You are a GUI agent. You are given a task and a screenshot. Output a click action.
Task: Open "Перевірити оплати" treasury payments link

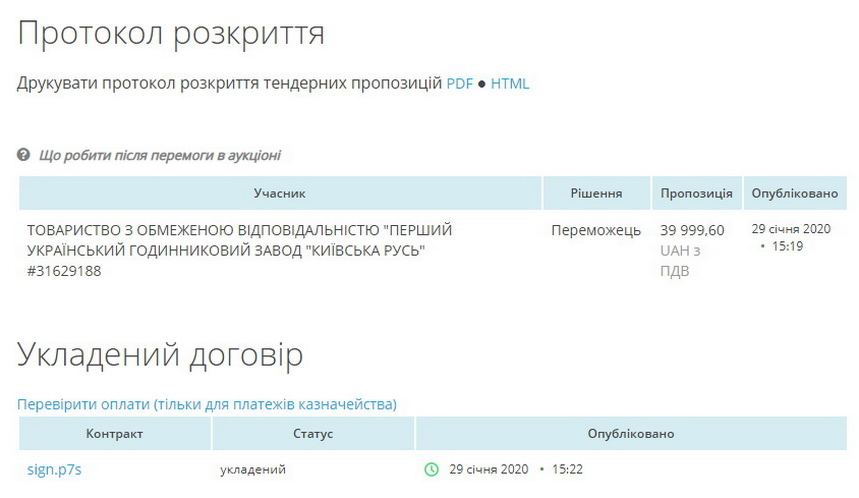click(207, 404)
